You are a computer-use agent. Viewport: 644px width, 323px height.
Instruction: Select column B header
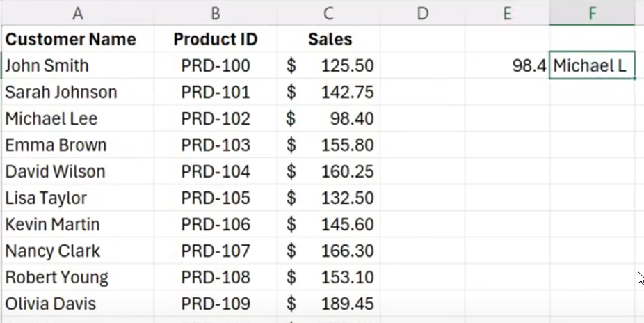[215, 13]
